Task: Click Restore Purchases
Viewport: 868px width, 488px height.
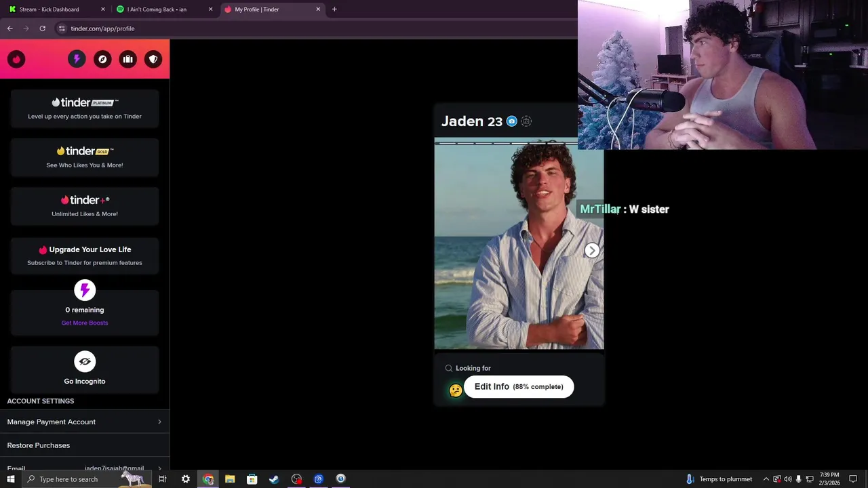Action: click(85, 445)
